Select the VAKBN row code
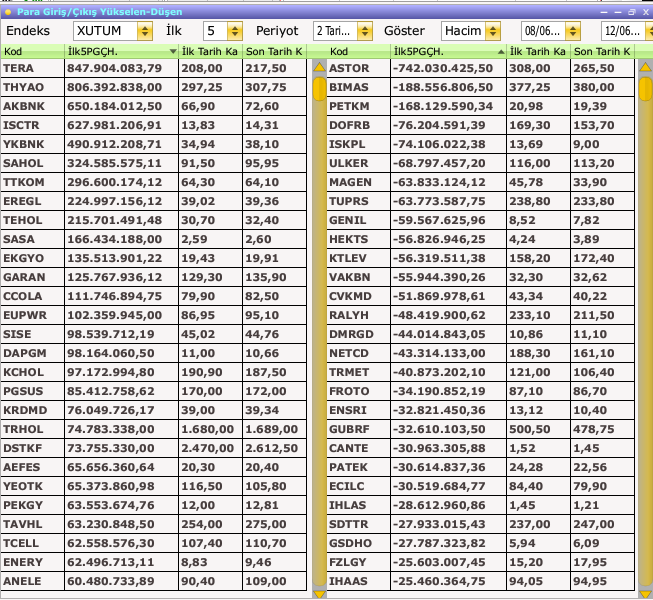Screen dimensions: 653x600 tap(349, 277)
